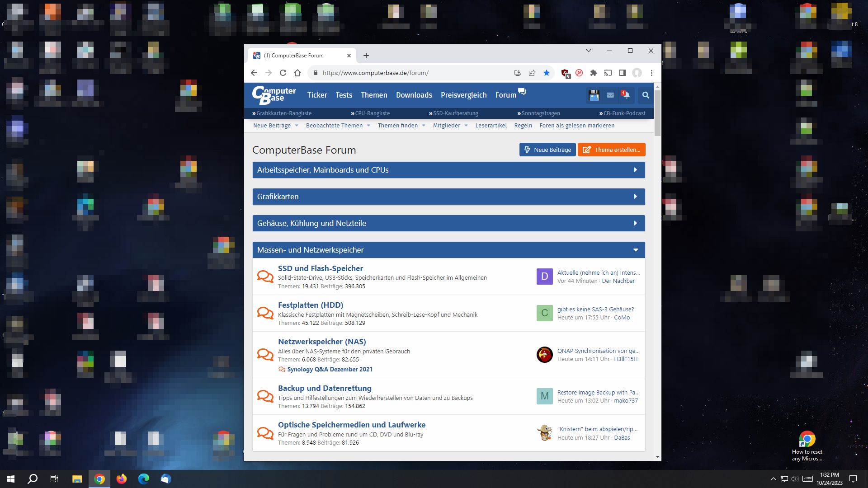Image resolution: width=868 pixels, height=488 pixels.
Task: Click the share page icon in address bar
Action: point(532,73)
